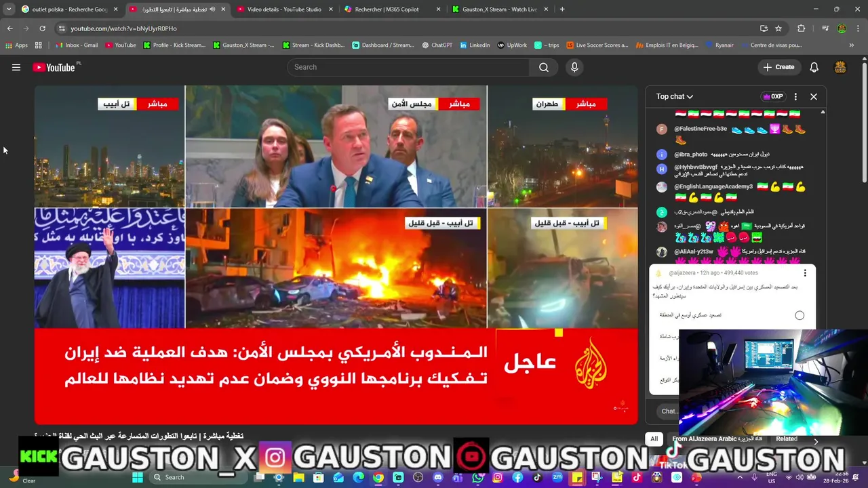Open Discord from the taskbar
868x488 pixels.
point(438,477)
